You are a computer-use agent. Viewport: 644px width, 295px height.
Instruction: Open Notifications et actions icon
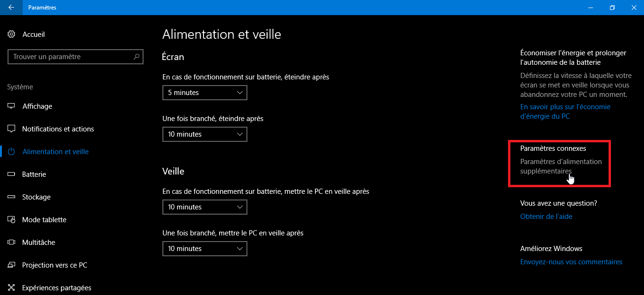[x=12, y=129]
